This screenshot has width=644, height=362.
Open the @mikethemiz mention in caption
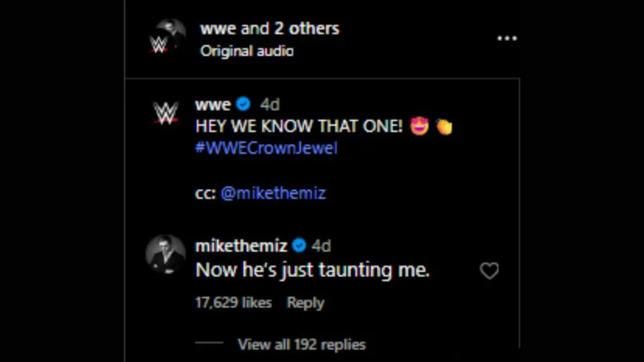click(273, 193)
